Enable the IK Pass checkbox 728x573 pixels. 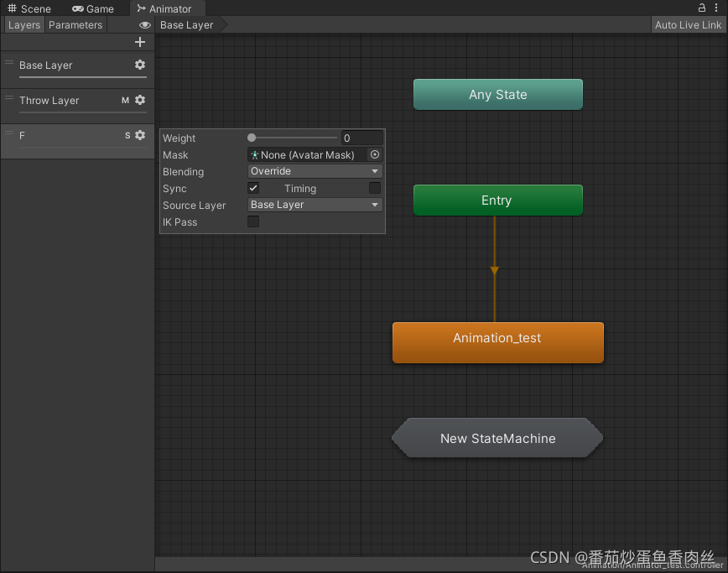coord(253,221)
